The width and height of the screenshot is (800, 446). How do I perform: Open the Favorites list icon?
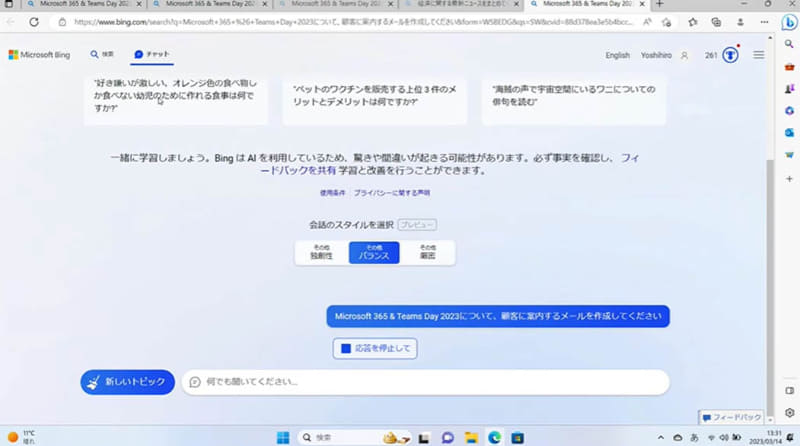692,22
